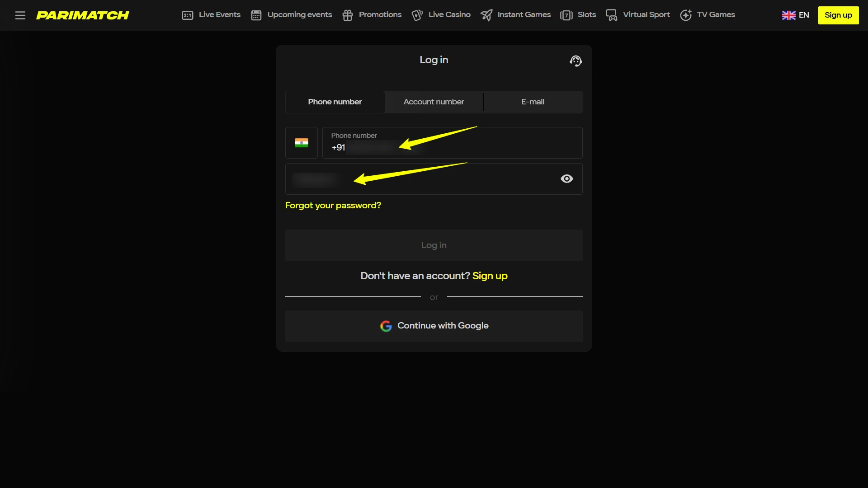Click the Forgot your password link

(333, 206)
